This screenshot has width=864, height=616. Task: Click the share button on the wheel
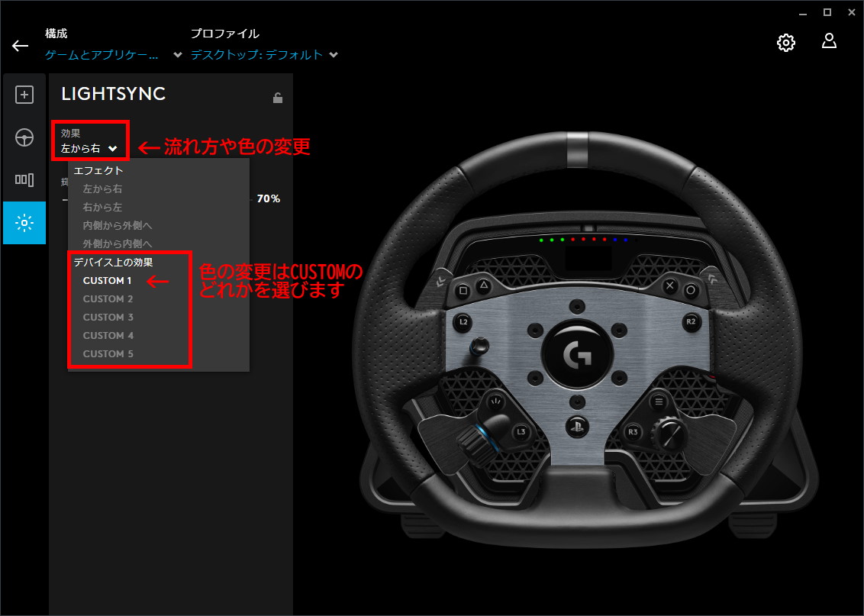(x=496, y=402)
